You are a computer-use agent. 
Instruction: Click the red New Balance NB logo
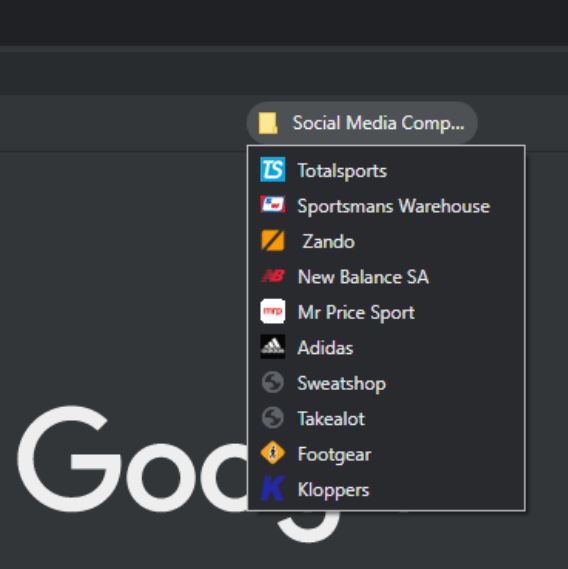coord(273,276)
